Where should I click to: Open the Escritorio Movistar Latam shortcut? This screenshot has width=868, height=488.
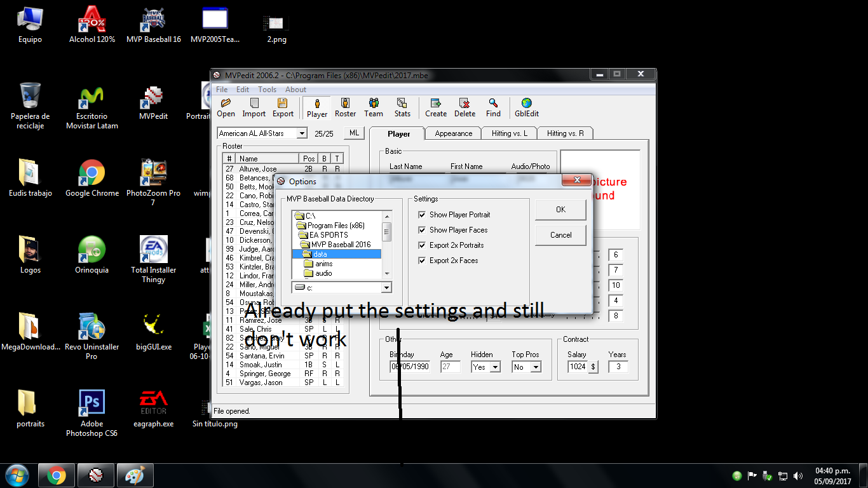pos(92,106)
